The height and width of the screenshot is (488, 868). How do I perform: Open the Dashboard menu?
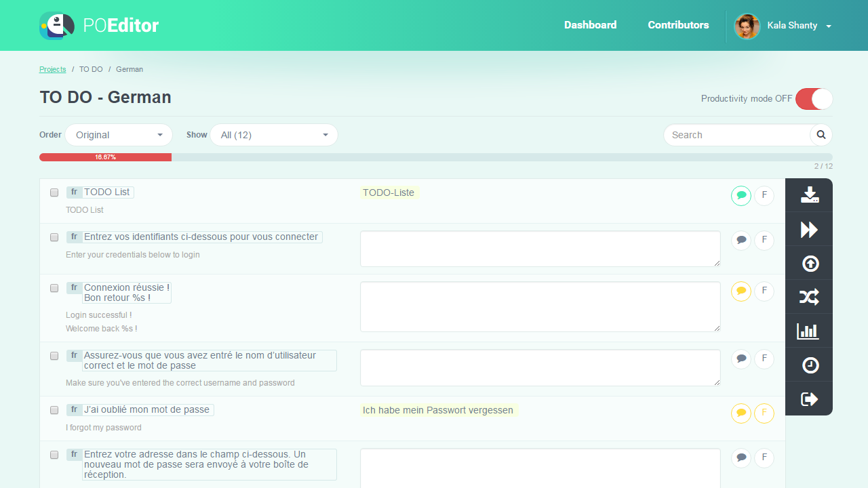click(x=591, y=25)
